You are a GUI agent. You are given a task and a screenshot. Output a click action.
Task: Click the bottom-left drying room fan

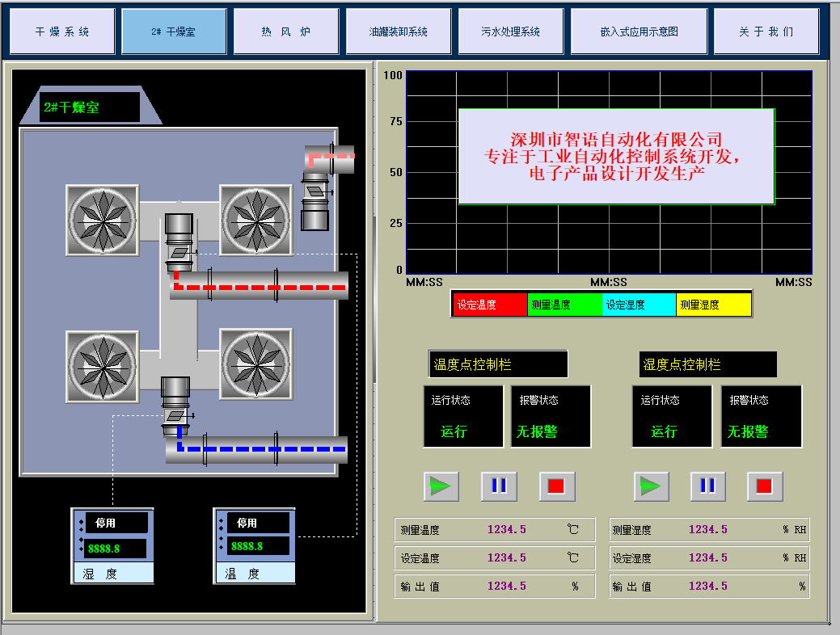[103, 367]
